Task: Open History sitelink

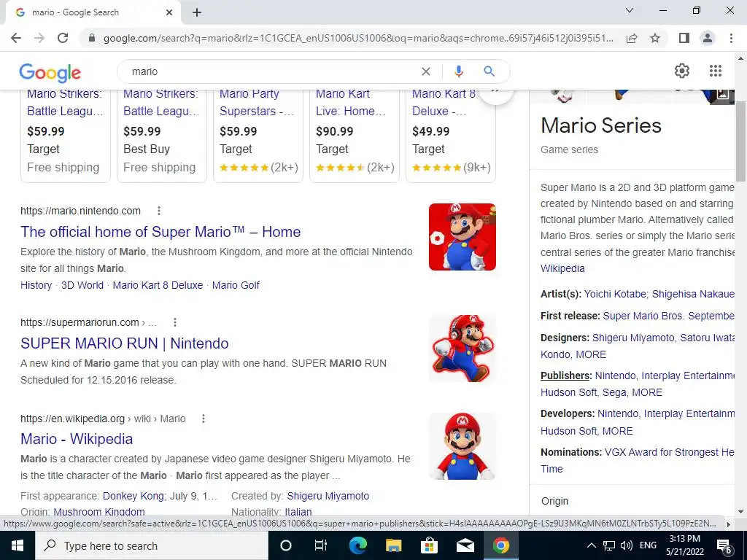Action: 36,285
